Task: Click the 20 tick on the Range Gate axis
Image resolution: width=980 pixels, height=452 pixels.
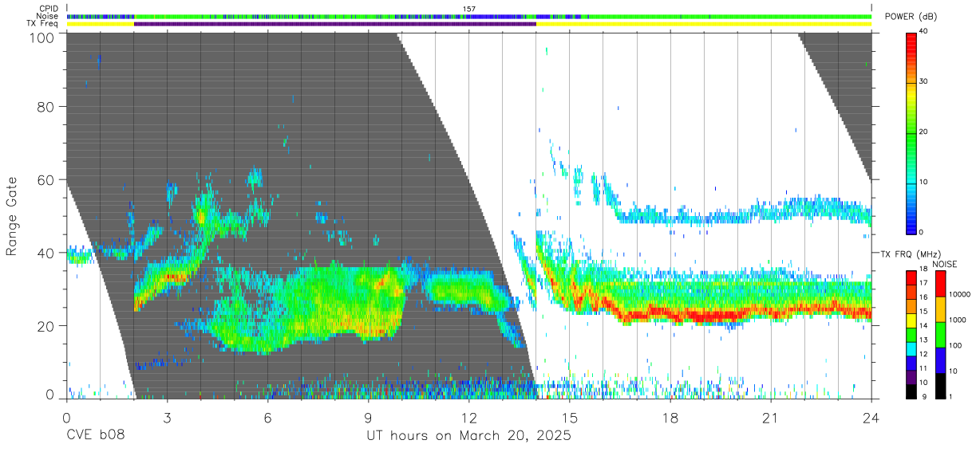Action: 46,326
